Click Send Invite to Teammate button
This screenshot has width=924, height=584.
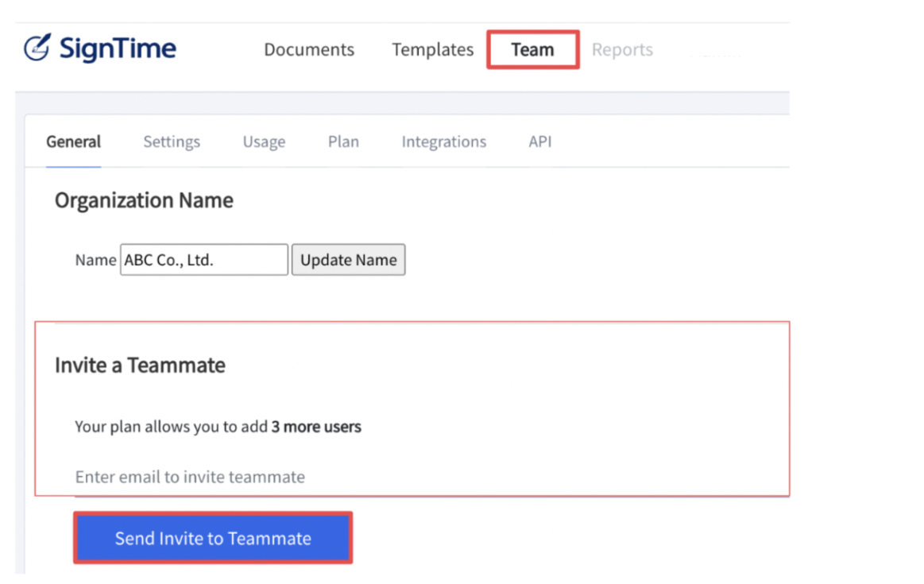click(x=213, y=538)
